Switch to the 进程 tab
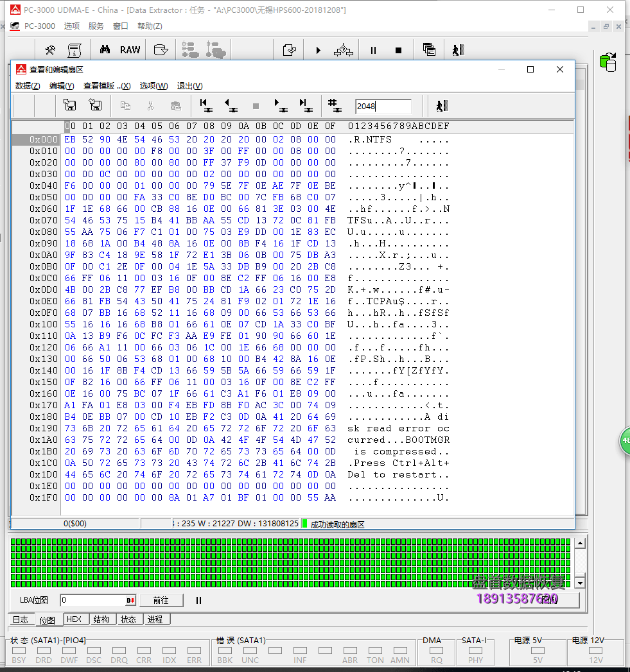Image resolution: width=630 pixels, height=672 pixels. (x=155, y=619)
